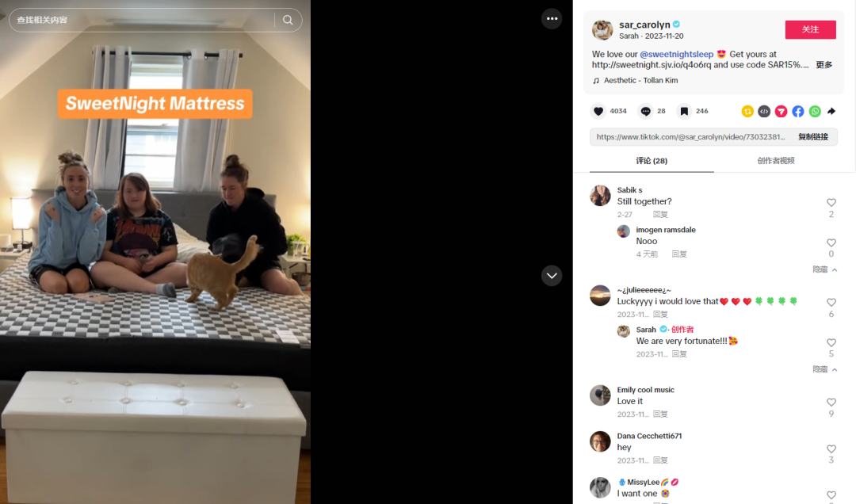Go to next video with down chevron
The image size is (856, 504).
pos(552,276)
